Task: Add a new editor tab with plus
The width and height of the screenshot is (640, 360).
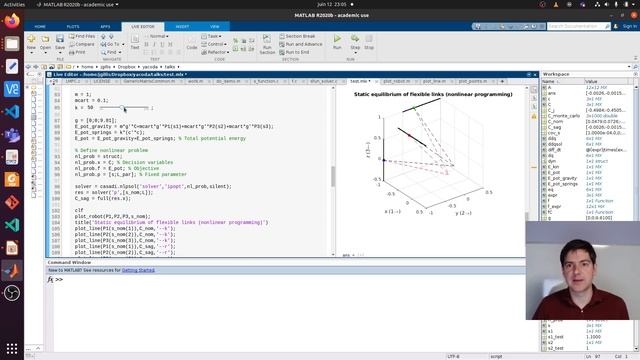Action: (502, 81)
